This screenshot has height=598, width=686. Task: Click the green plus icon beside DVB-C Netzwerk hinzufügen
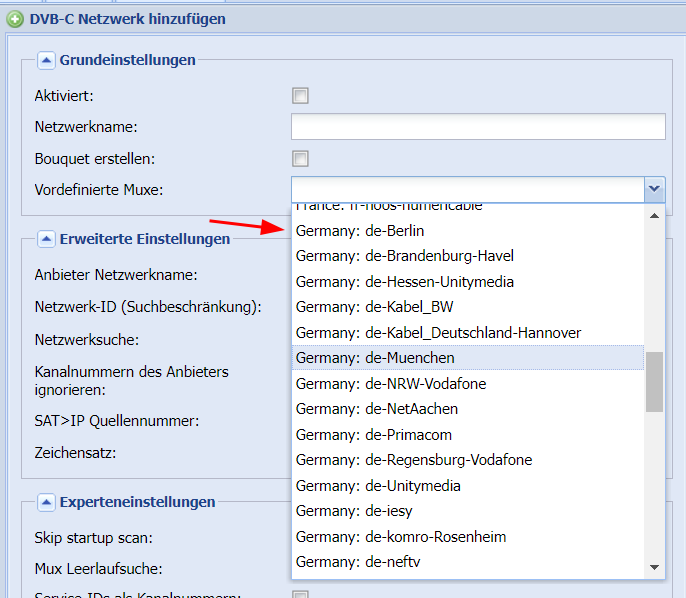[x=15, y=19]
